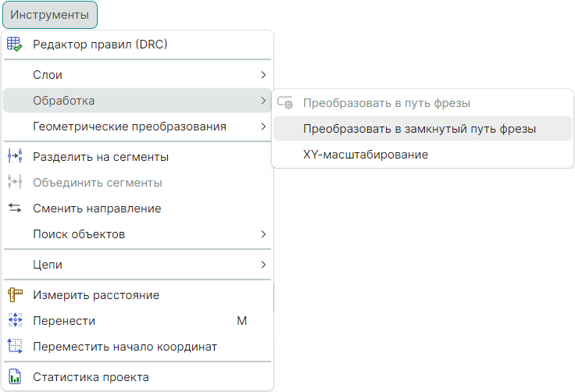Click the measure distance ruler icon
575x392 pixels.
pyautogui.click(x=15, y=295)
